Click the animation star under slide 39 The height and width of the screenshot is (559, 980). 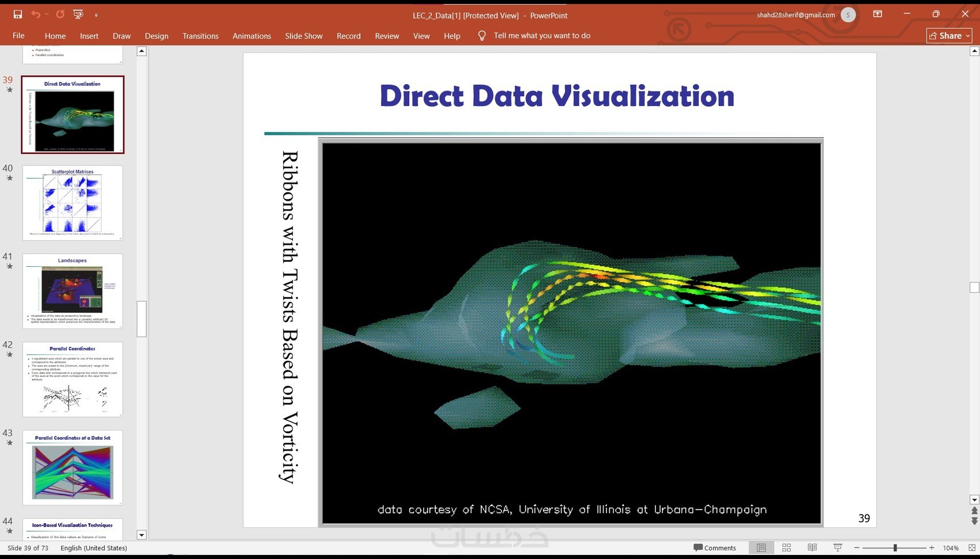(9, 90)
